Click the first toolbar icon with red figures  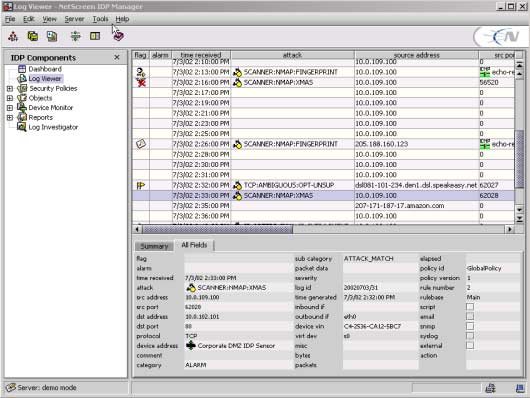coord(13,36)
